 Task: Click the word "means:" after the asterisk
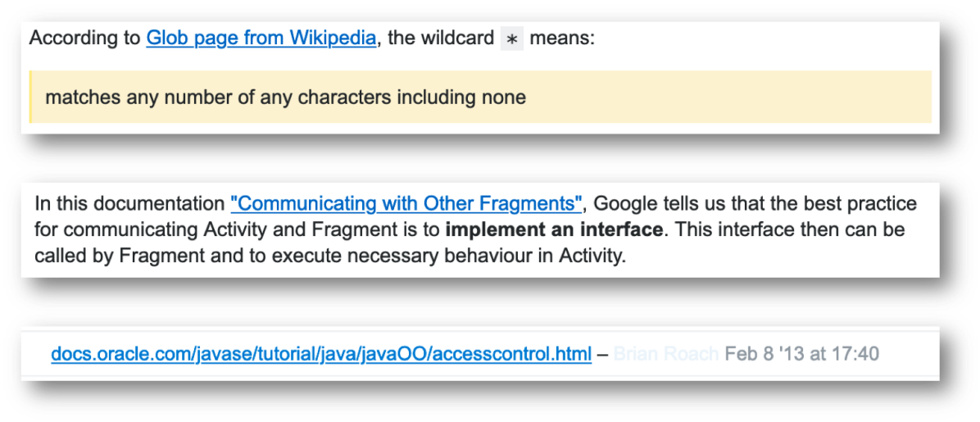562,39
